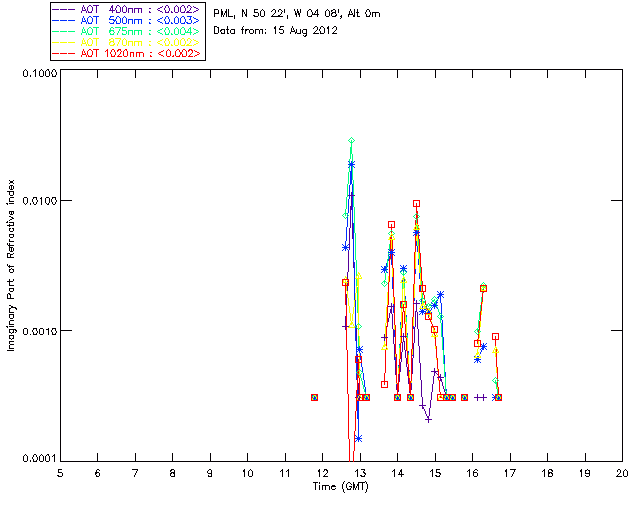Click the x-axis tick label 13
The image size is (640, 512).
360,473
